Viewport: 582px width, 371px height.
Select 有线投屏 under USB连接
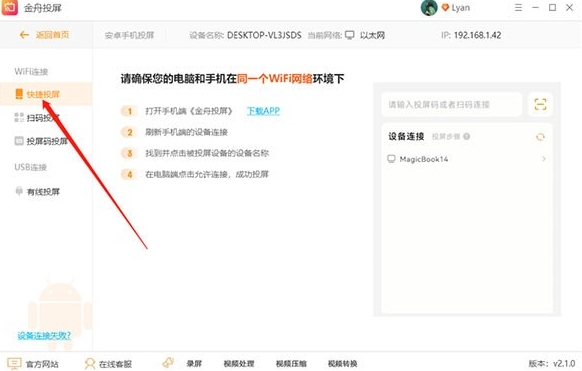(37, 191)
